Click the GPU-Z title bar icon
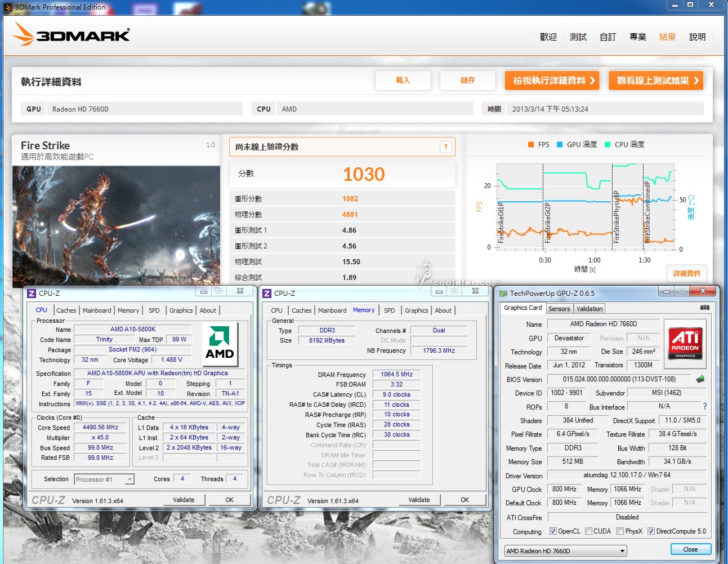The width and height of the screenshot is (728, 564). (503, 293)
